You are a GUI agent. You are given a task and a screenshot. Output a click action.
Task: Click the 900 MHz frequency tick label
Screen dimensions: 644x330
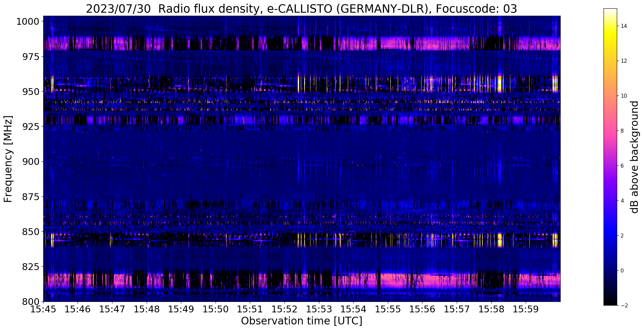point(31,161)
